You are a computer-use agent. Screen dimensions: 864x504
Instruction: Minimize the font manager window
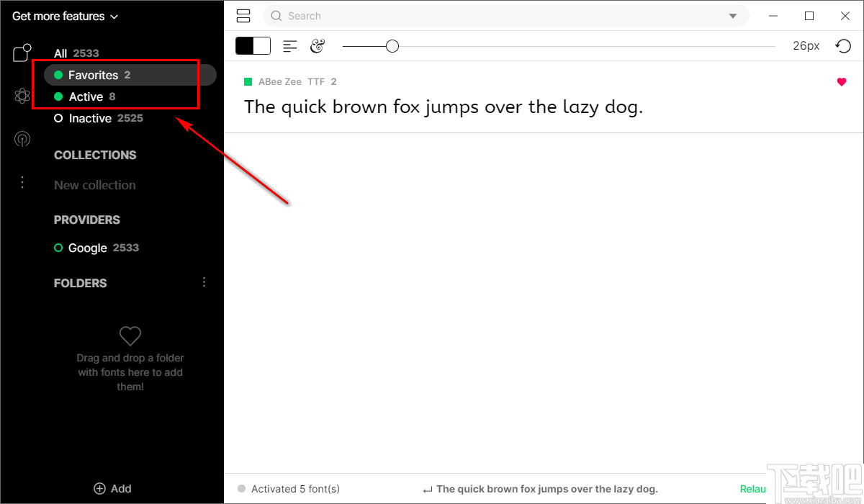[x=775, y=16]
